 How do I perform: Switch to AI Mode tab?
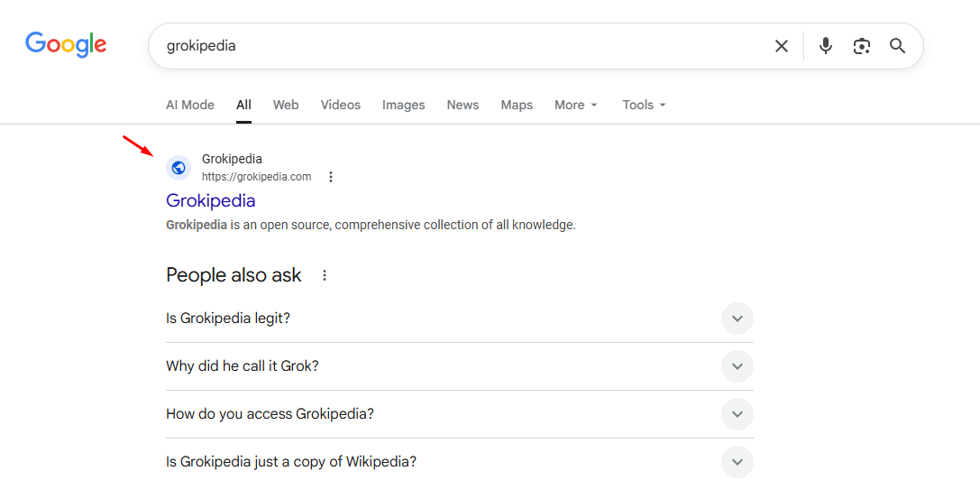pyautogui.click(x=190, y=105)
